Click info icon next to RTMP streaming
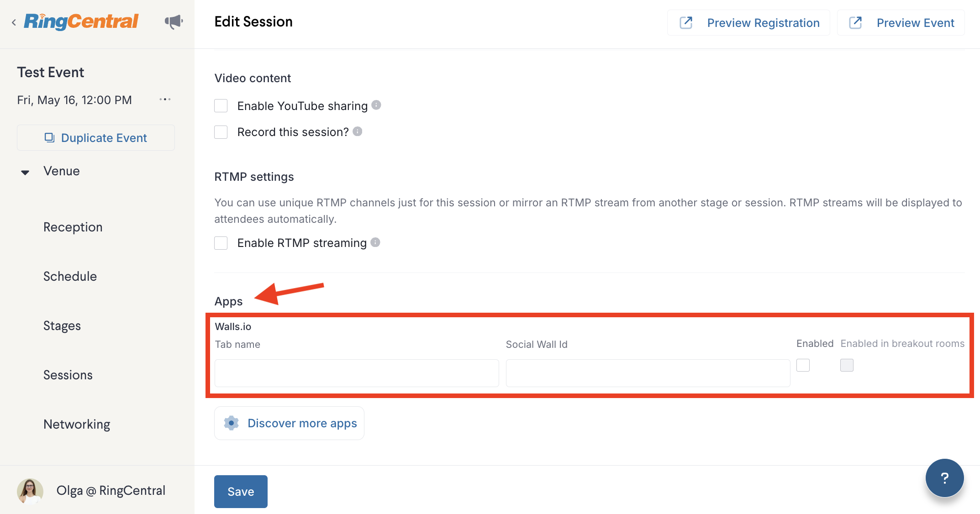Image resolution: width=980 pixels, height=514 pixels. [375, 242]
